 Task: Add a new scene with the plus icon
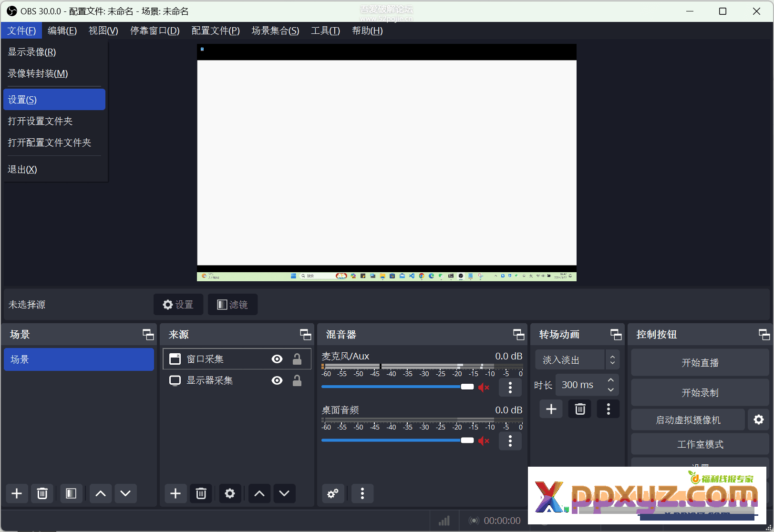click(17, 493)
